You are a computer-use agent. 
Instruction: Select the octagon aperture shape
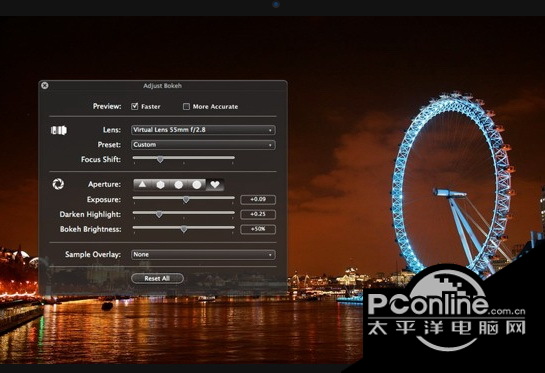pyautogui.click(x=179, y=185)
